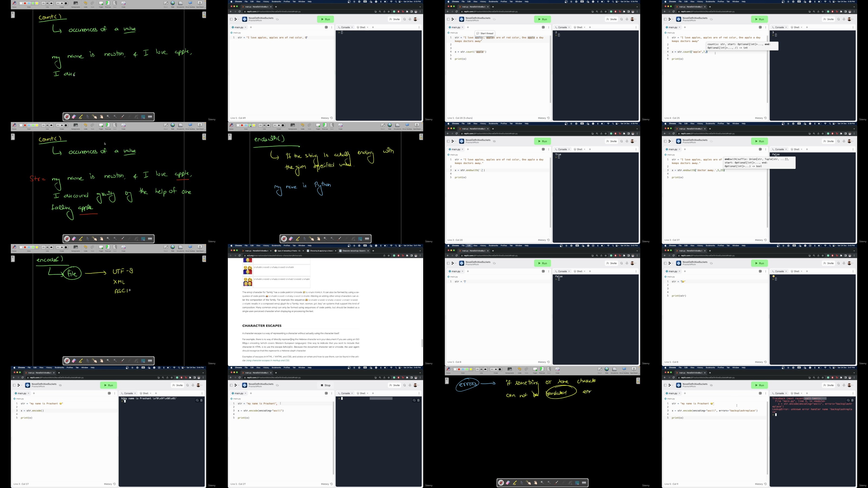
Task: Click the notification bell in the 3:33 PM window
Action: (x=410, y=19)
